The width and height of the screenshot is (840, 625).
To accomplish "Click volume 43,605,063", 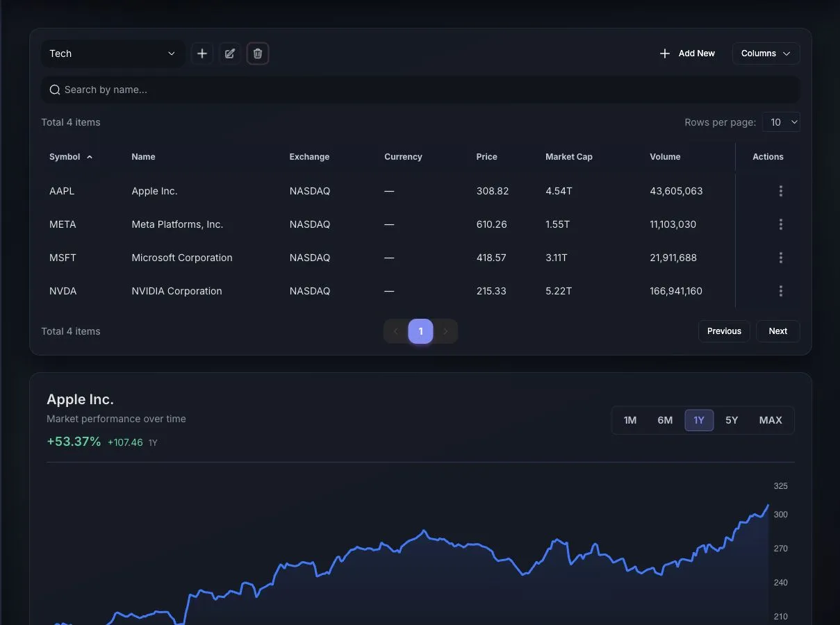I will 676,191.
